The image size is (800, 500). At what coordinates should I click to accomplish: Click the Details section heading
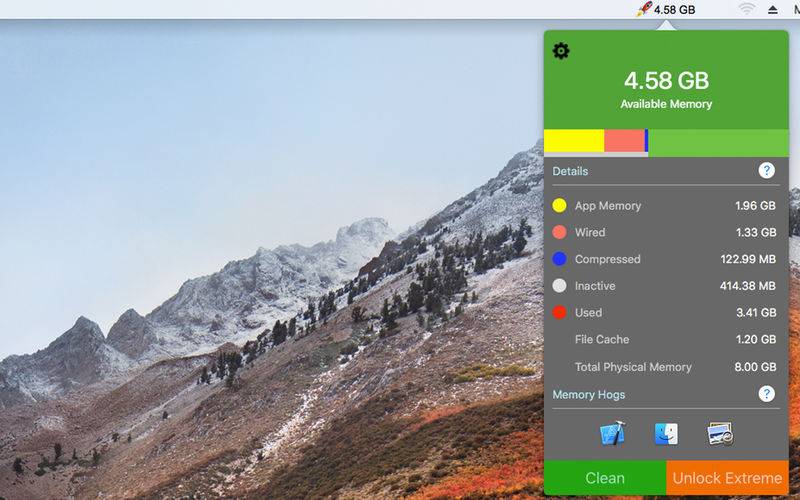570,171
